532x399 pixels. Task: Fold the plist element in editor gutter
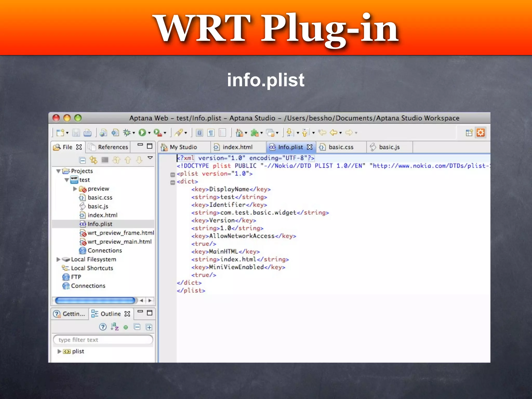pyautogui.click(x=172, y=175)
